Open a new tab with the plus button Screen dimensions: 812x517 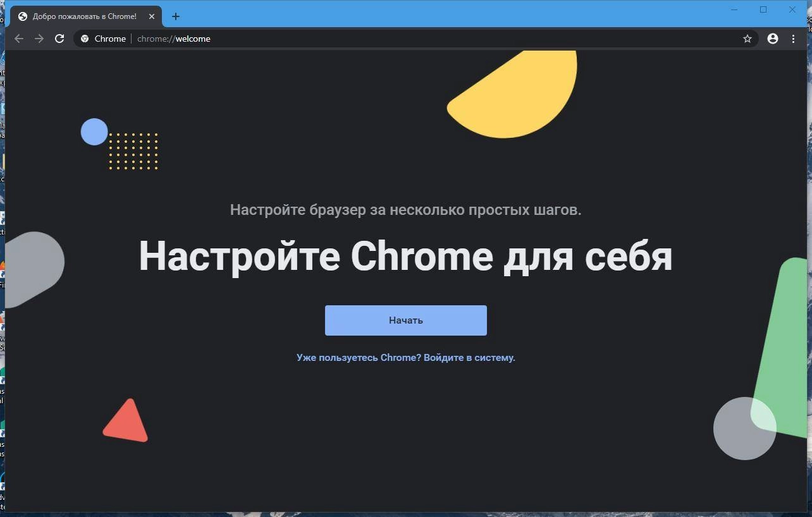pos(176,16)
